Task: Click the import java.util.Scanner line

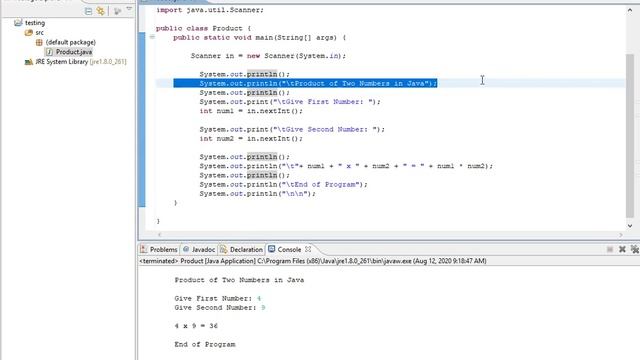Action: coord(210,10)
